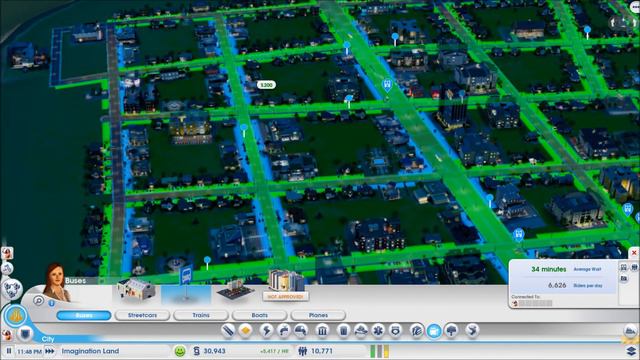
Task: Open the Police badge menu
Action: point(396,330)
